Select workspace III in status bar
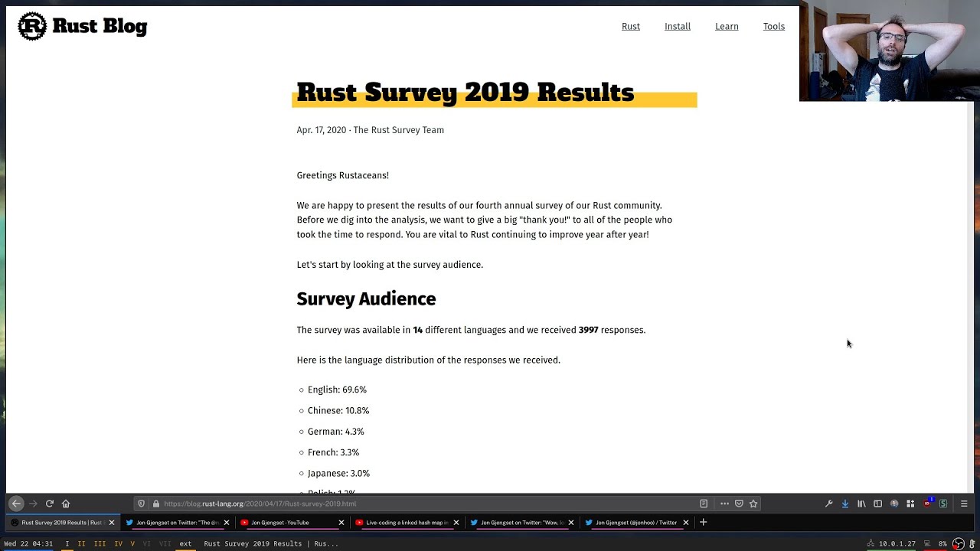 pos(100,544)
